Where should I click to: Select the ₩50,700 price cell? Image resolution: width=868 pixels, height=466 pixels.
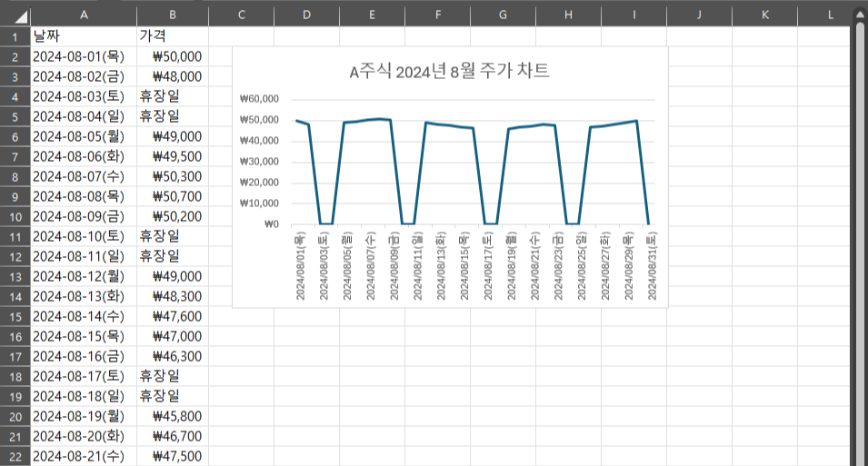(x=173, y=196)
